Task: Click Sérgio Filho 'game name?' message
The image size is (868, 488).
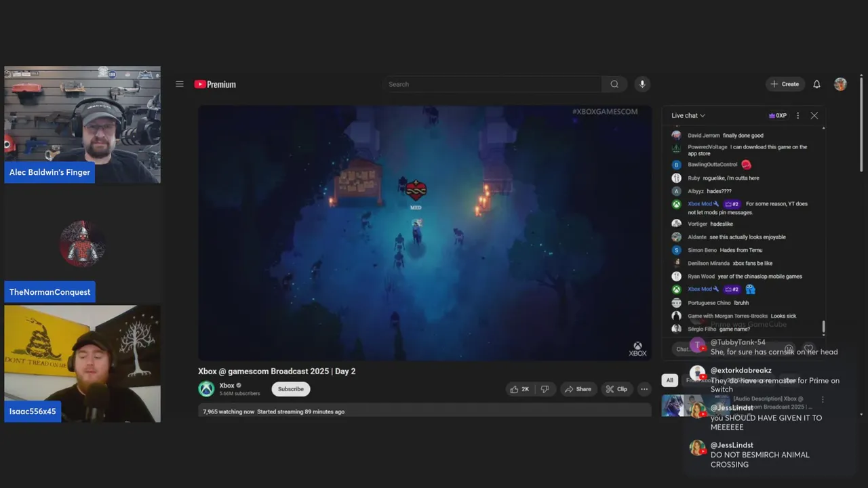Action: pos(734,329)
